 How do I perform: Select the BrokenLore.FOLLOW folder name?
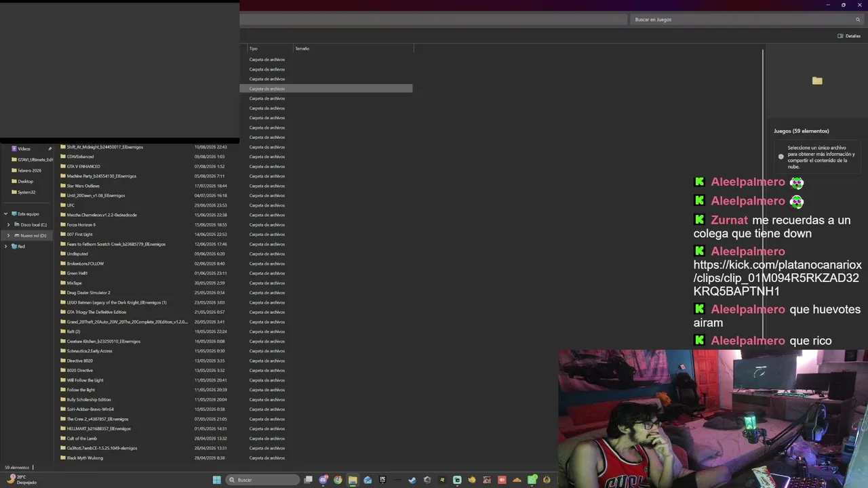tap(85, 264)
